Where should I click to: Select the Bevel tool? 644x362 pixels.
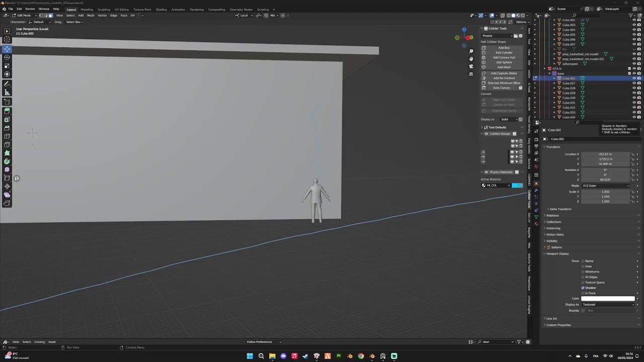coord(7,128)
